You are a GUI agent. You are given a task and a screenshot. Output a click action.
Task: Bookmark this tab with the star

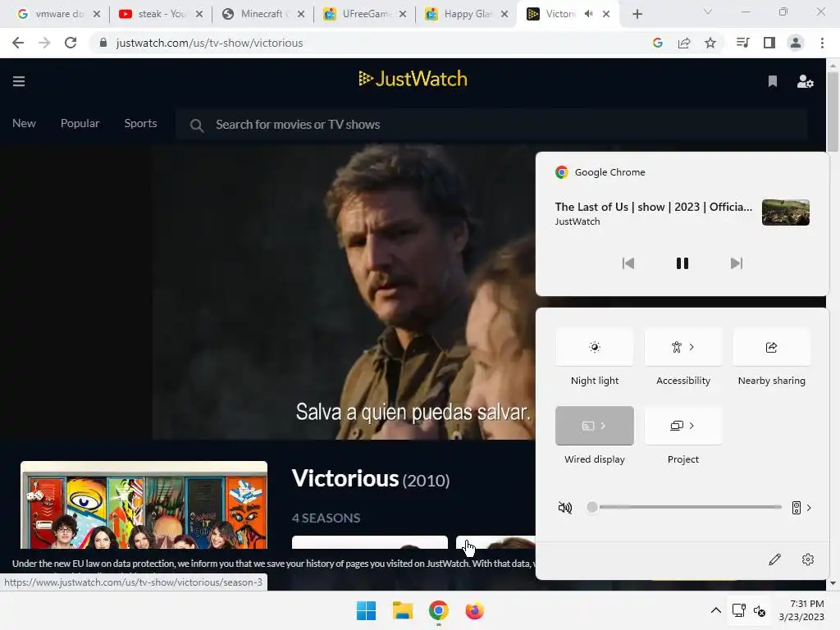tap(710, 43)
